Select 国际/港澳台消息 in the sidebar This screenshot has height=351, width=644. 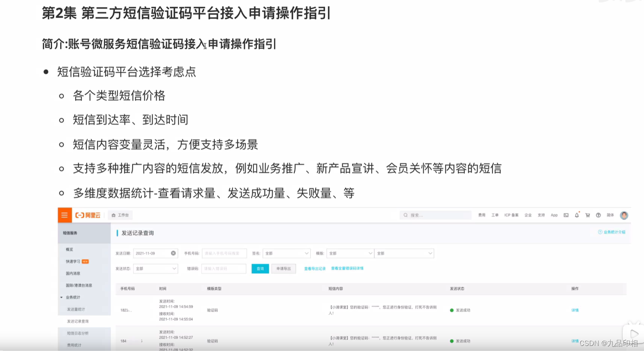[x=79, y=285]
